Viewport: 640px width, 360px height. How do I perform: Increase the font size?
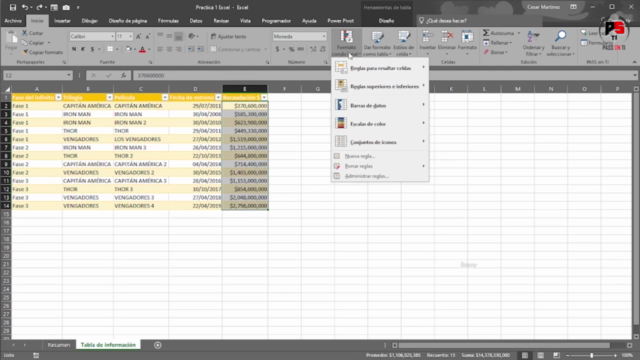pos(138,37)
